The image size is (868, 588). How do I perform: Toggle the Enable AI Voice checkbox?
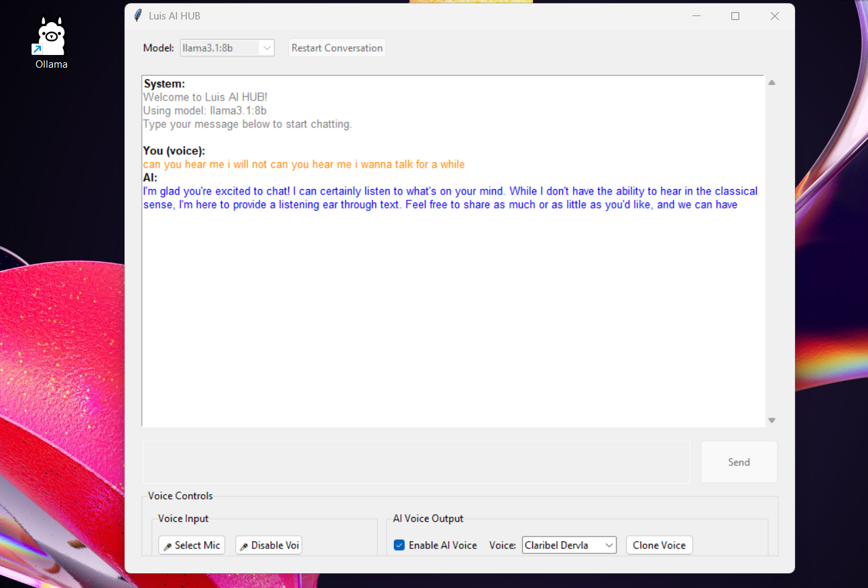pos(399,545)
